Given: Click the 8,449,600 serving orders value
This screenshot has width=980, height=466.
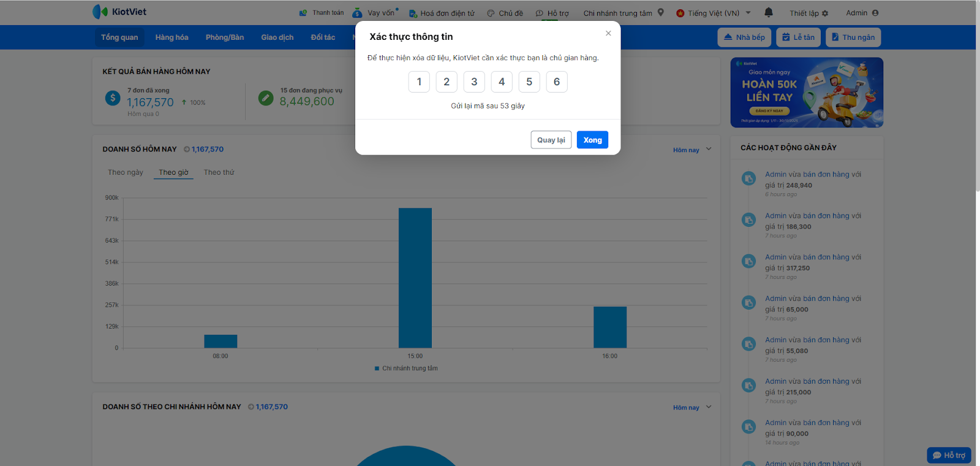Looking at the screenshot, I should coord(307,102).
